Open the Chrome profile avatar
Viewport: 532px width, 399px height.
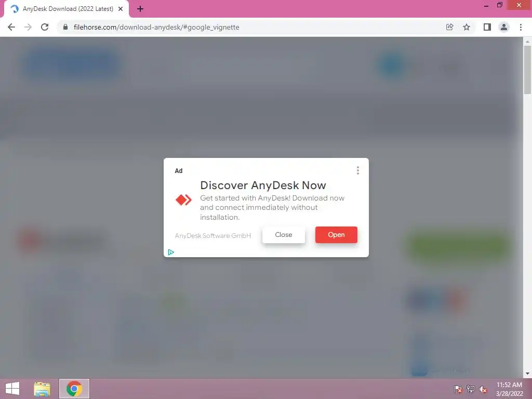coord(504,27)
